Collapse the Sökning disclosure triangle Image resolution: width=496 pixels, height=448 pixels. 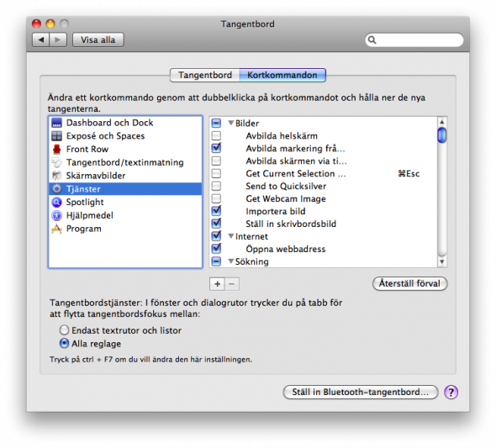[231, 261]
